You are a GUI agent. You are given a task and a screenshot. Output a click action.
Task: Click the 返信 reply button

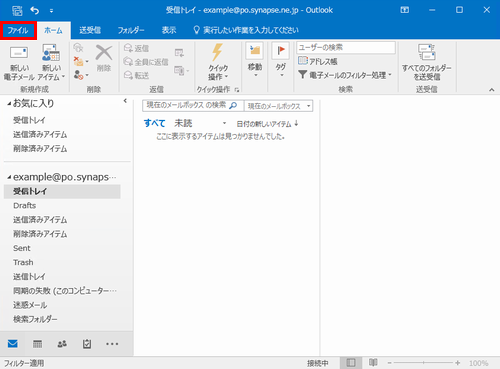click(x=136, y=48)
